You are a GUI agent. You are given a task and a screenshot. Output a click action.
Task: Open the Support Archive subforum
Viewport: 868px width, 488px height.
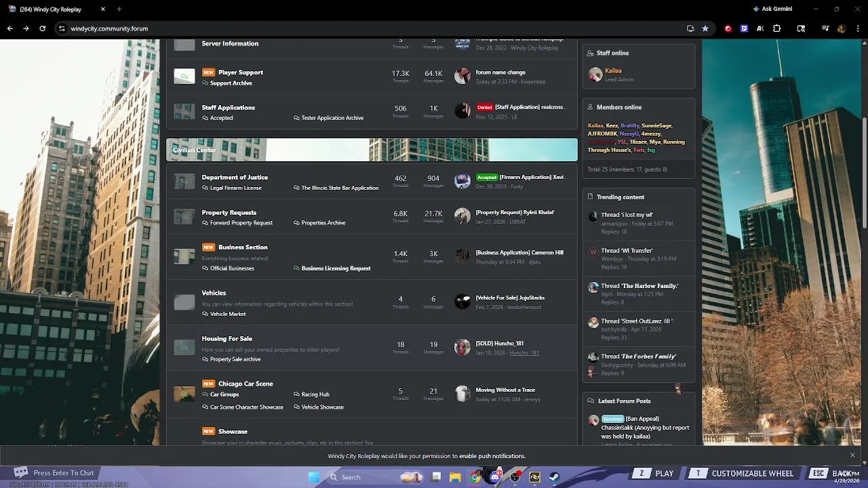[x=231, y=83]
